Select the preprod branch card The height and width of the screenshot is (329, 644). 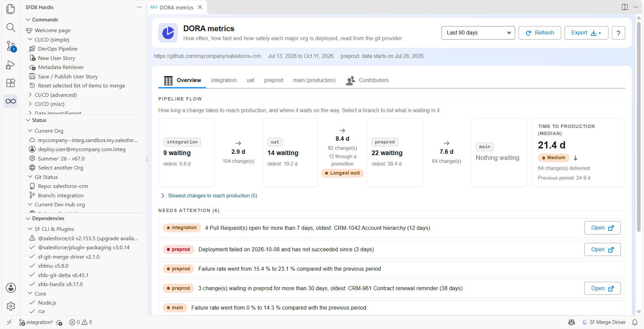394,152
